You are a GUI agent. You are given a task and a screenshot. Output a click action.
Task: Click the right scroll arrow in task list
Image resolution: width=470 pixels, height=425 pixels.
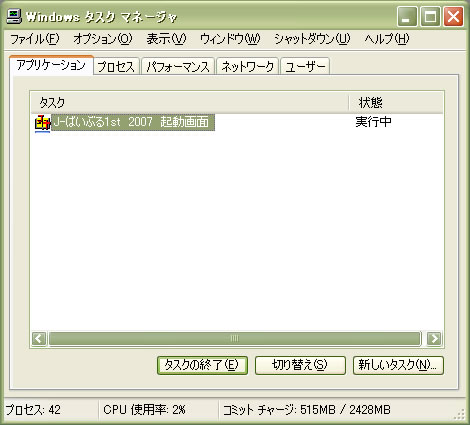(x=434, y=339)
